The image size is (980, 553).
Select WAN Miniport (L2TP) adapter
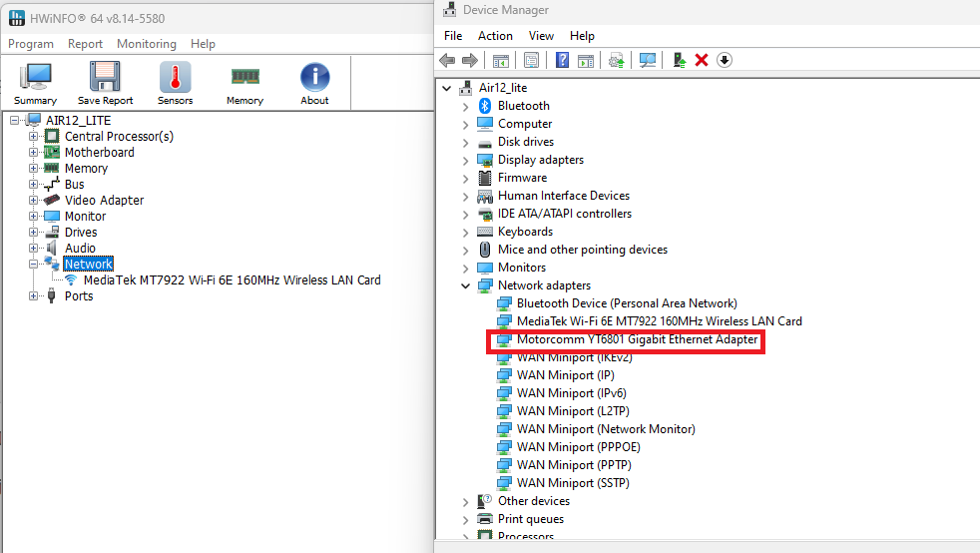573,411
